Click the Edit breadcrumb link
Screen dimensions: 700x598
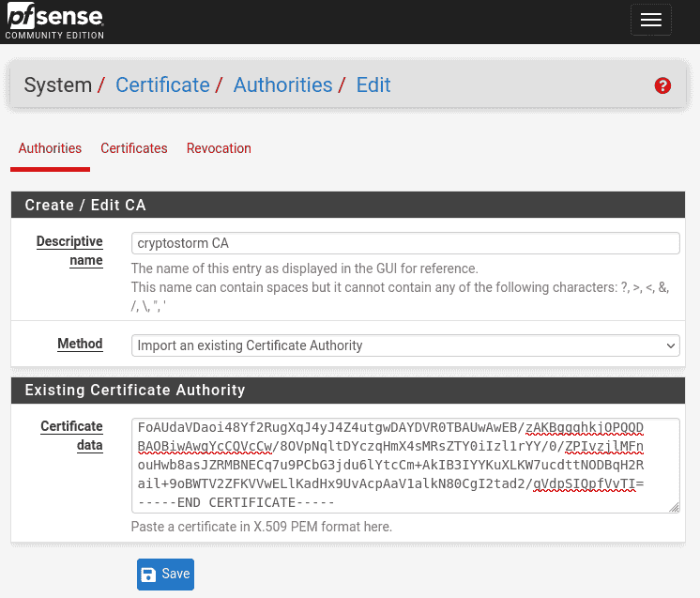pos(373,84)
